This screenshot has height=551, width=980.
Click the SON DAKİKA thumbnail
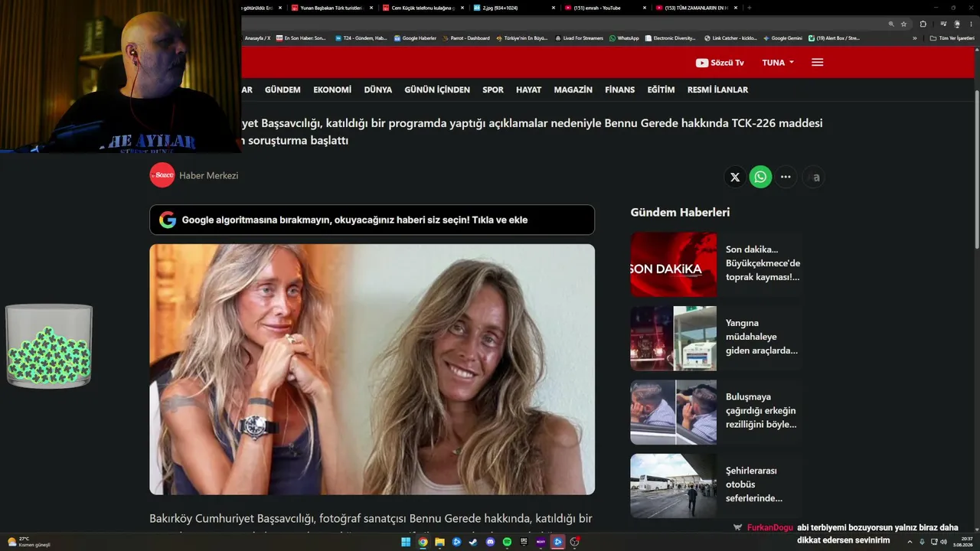tap(674, 265)
